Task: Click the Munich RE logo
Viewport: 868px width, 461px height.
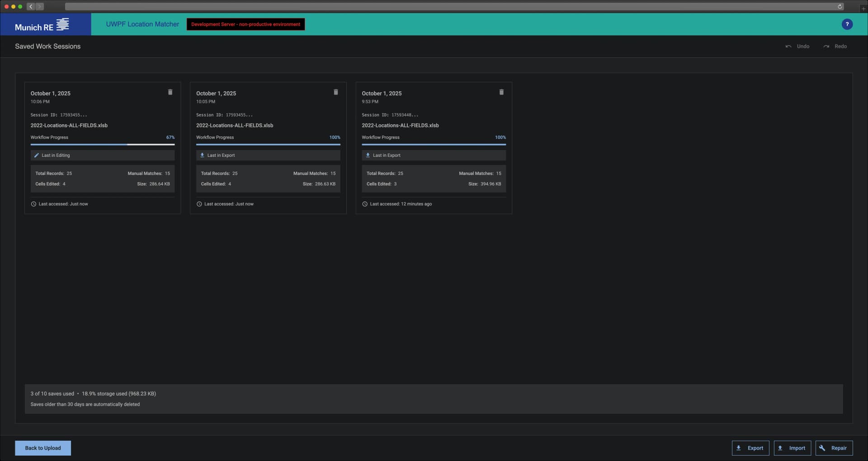Action: click(42, 25)
